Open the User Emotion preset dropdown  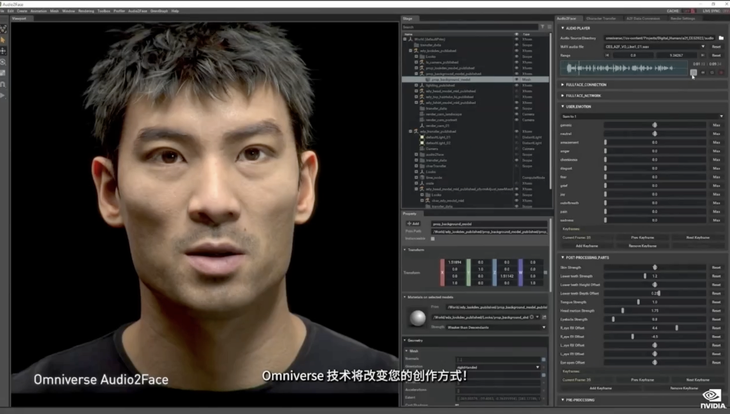[x=642, y=116]
